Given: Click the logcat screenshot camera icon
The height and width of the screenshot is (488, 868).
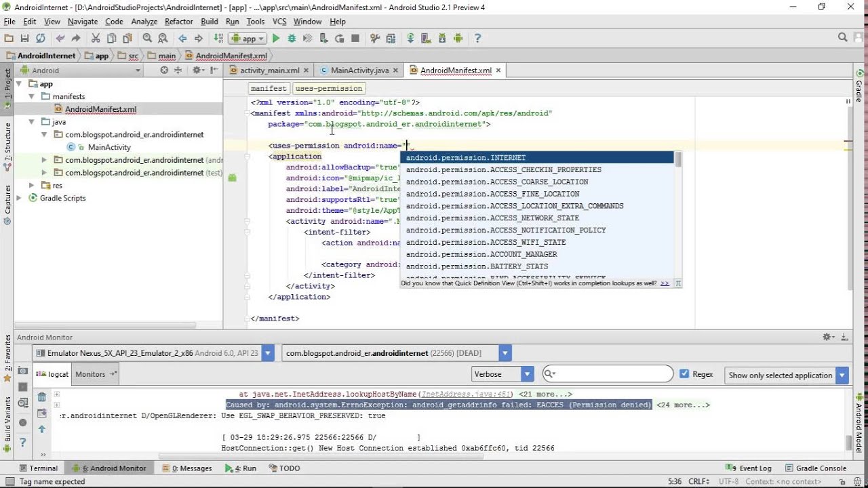Looking at the screenshot, I should (22, 371).
